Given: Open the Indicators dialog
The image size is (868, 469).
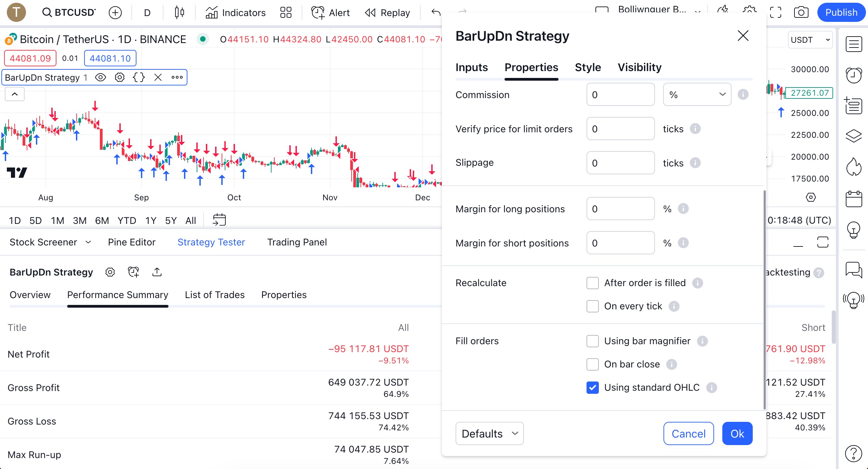Looking at the screenshot, I should [235, 13].
